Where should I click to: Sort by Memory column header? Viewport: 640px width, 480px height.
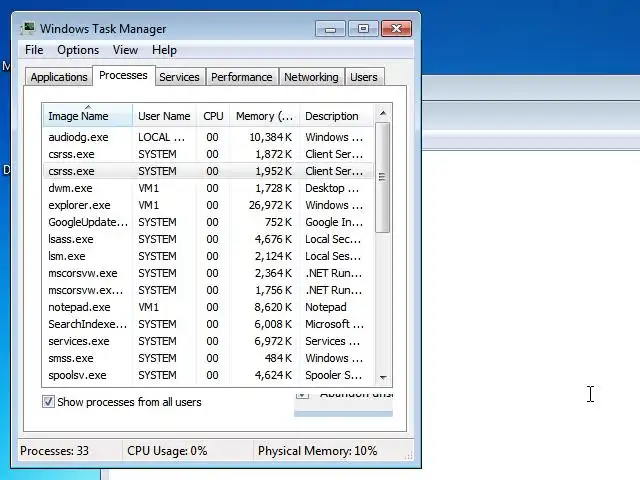coord(264,116)
